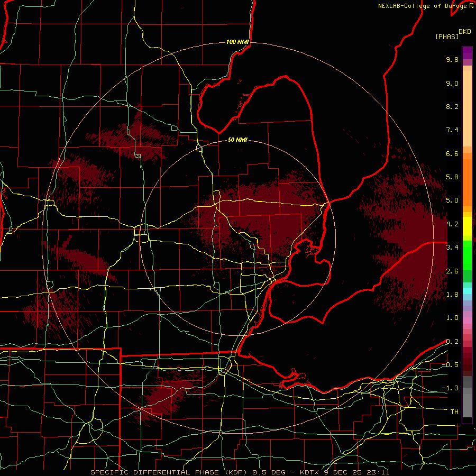Screen dimensions: 476x476
Task: Click the orange color bar segment
Action: point(467,182)
